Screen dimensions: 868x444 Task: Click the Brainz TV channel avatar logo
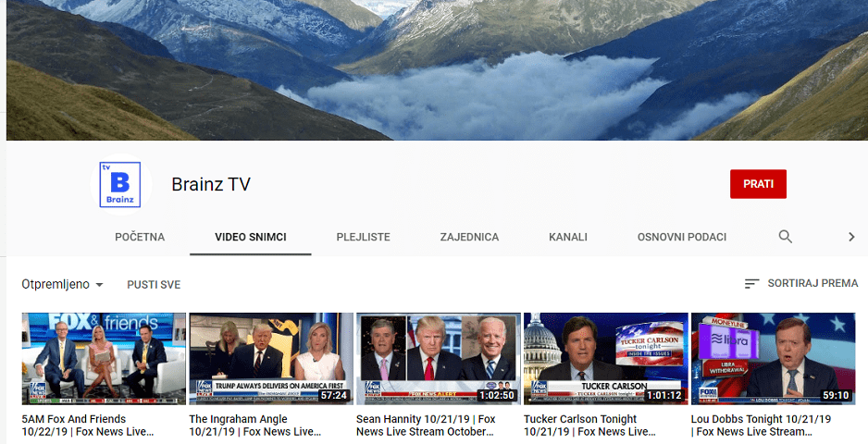tap(119, 184)
